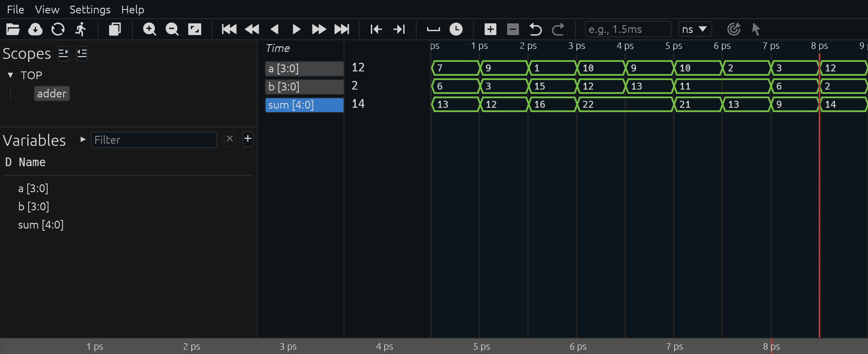Click the circular gesture icon beside the unit dropdown
The image size is (868, 354).
coord(734,29)
